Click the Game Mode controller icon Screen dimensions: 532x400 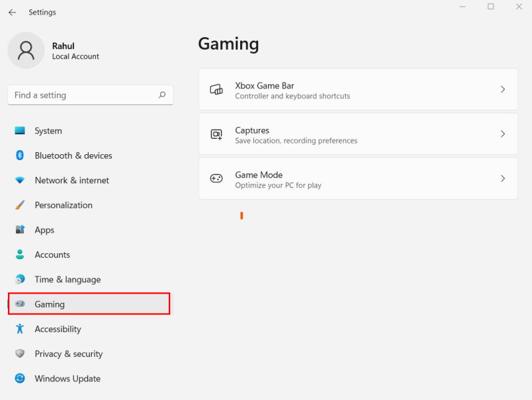click(216, 178)
